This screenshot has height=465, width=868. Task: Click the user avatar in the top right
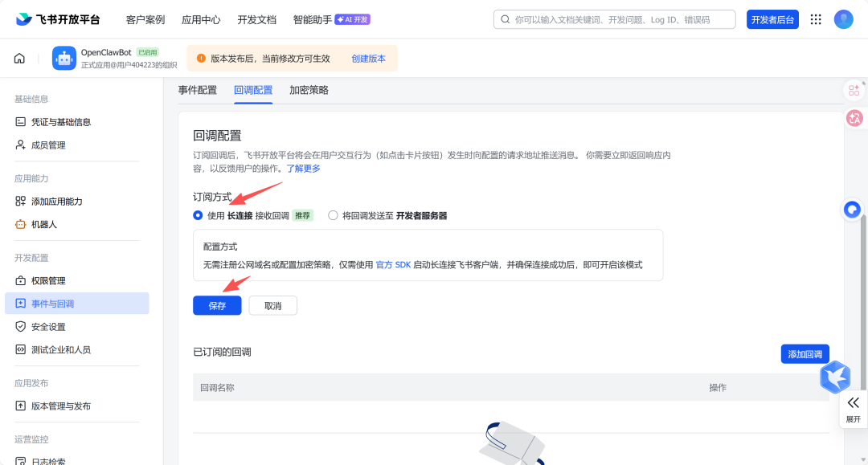843,18
